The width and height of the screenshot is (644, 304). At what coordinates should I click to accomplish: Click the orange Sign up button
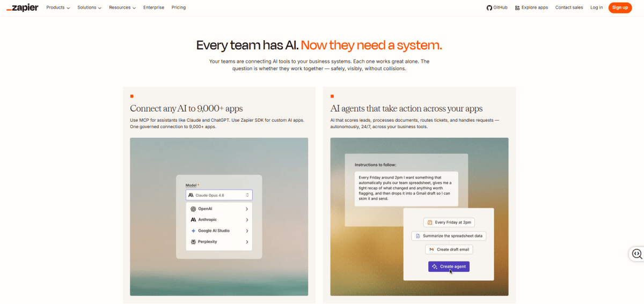click(620, 8)
